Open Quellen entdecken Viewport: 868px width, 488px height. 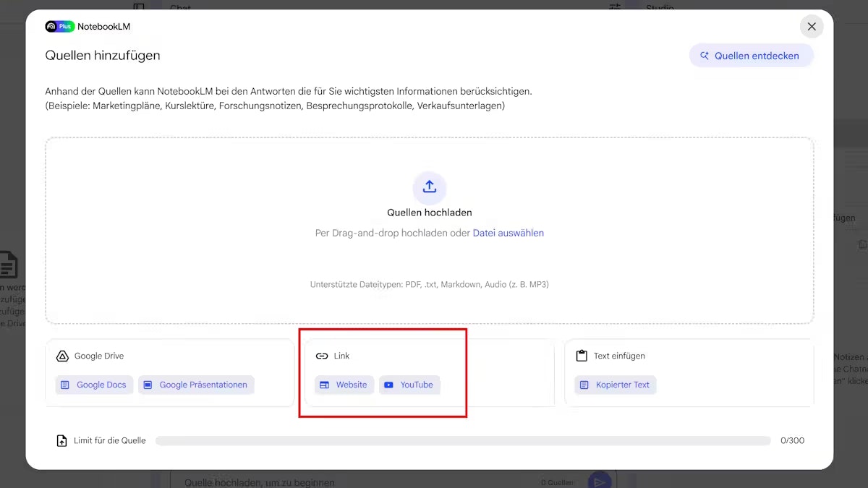tap(751, 56)
